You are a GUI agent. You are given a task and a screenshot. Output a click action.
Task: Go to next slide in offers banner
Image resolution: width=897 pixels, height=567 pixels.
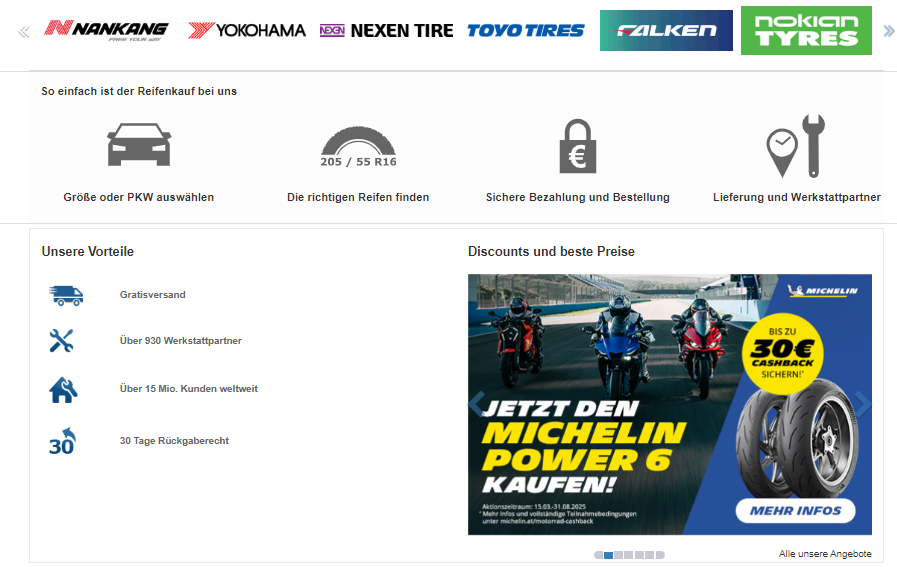(x=863, y=405)
